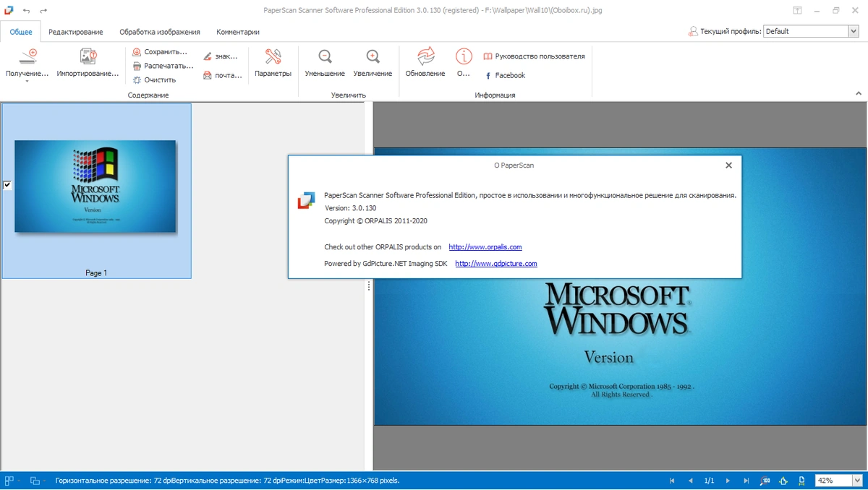Switch to the Общее tab
This screenshot has height=490, width=868.
(x=21, y=32)
